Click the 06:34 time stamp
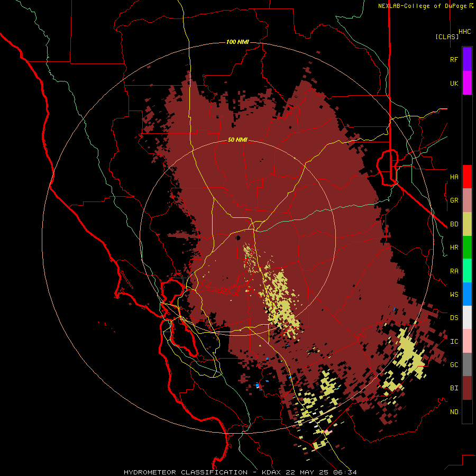Screen dimensions: 476x476 344,472
